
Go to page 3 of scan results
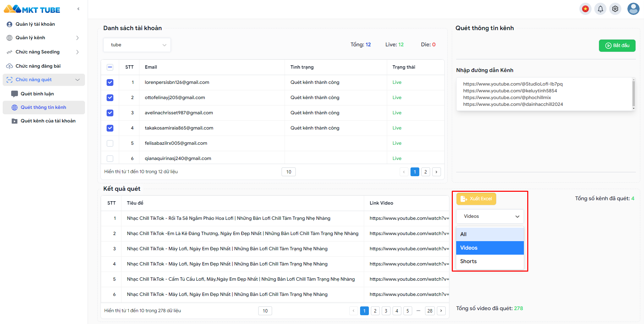coord(386,311)
